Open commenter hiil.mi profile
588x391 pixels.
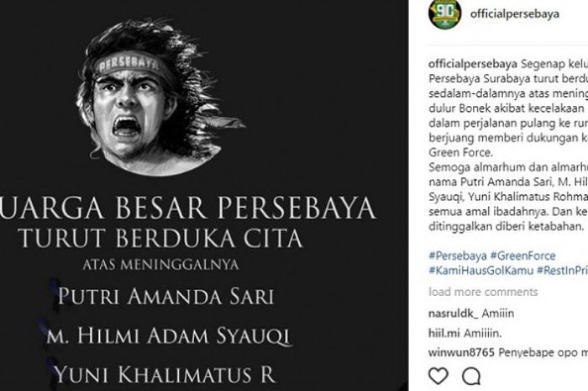tap(444, 333)
